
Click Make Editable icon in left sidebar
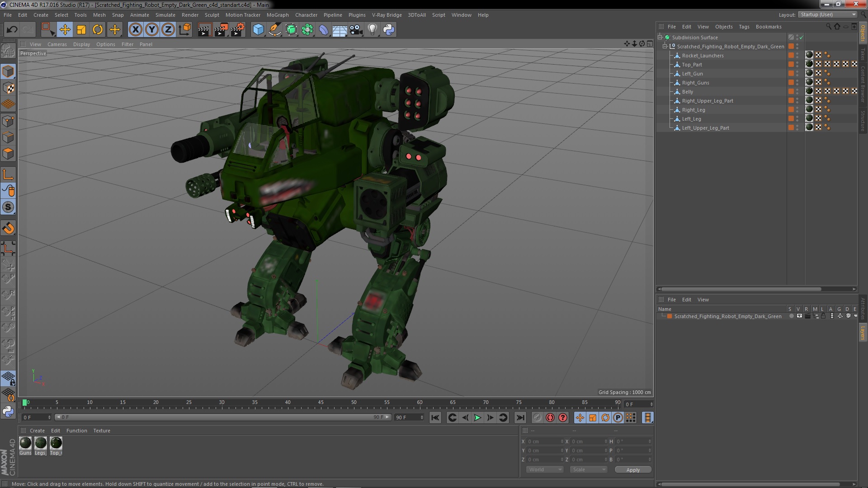click(x=8, y=51)
